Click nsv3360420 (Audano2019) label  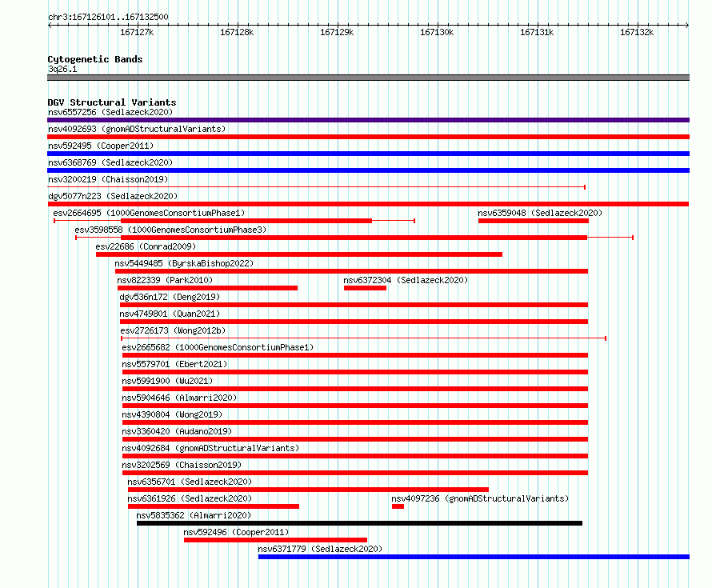[x=177, y=431]
